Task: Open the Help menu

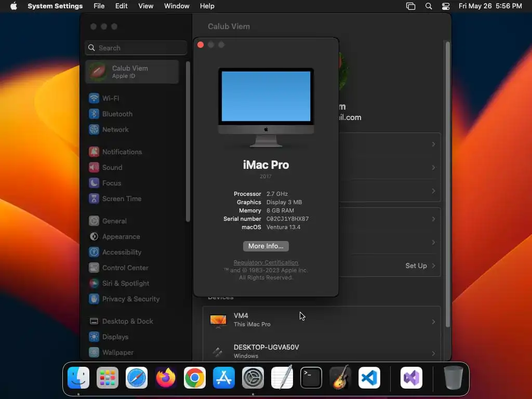Action: pos(207,6)
